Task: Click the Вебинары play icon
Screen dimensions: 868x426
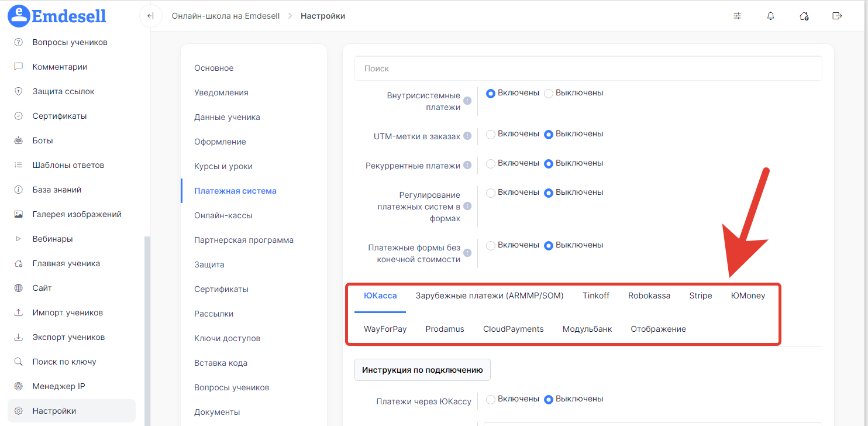Action: coord(18,239)
